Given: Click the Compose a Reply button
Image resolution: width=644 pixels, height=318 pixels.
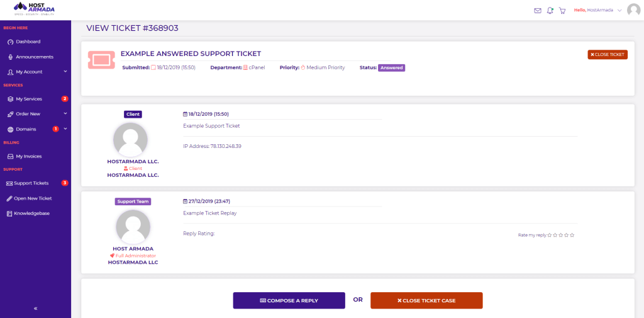Looking at the screenshot, I should coord(289,301).
